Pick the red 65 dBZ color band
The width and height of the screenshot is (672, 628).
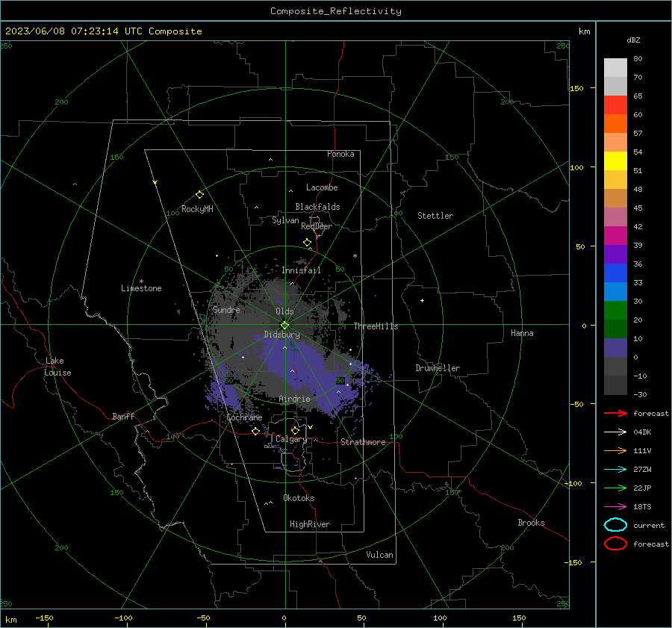point(615,105)
